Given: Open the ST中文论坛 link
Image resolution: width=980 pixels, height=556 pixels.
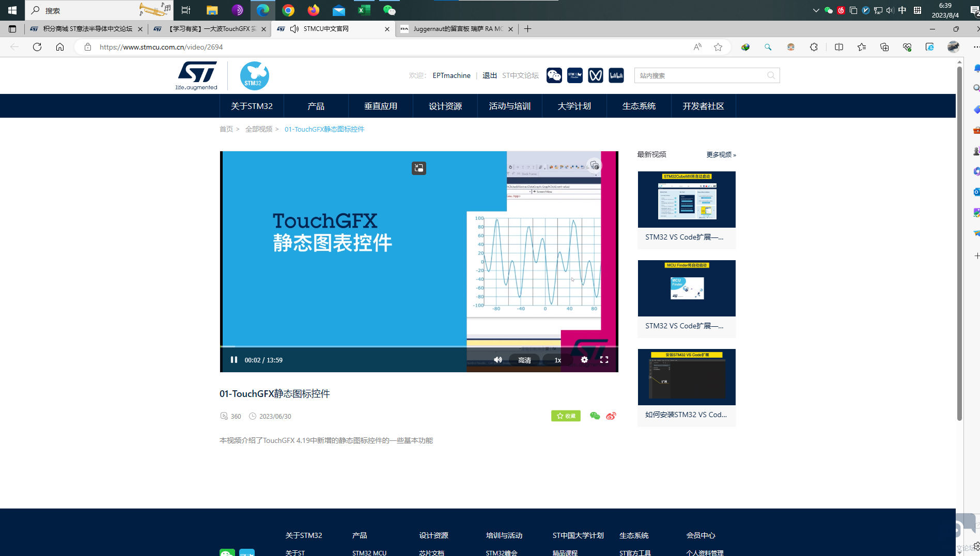Looking at the screenshot, I should [x=520, y=75].
